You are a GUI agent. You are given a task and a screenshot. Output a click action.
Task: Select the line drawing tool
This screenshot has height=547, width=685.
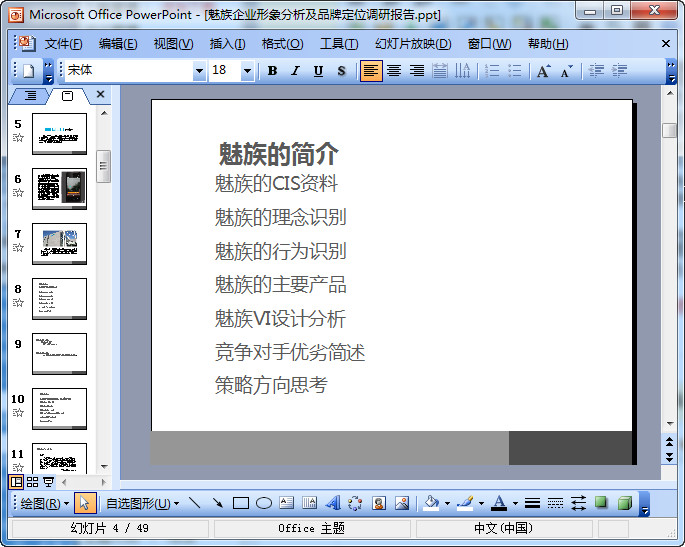(x=194, y=503)
